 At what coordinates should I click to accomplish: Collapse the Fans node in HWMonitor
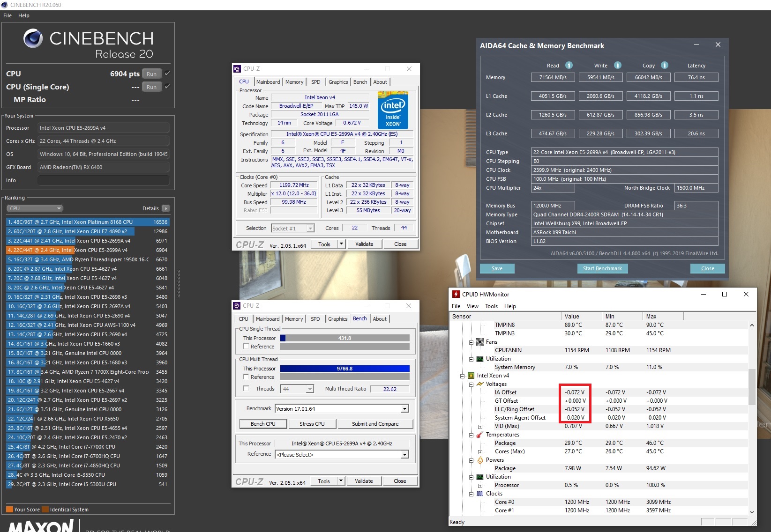click(471, 342)
